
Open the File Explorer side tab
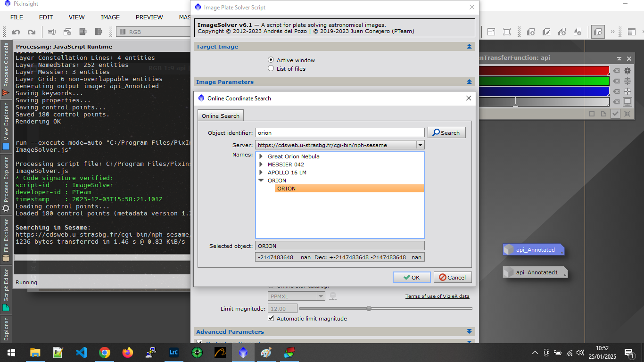[6, 239]
